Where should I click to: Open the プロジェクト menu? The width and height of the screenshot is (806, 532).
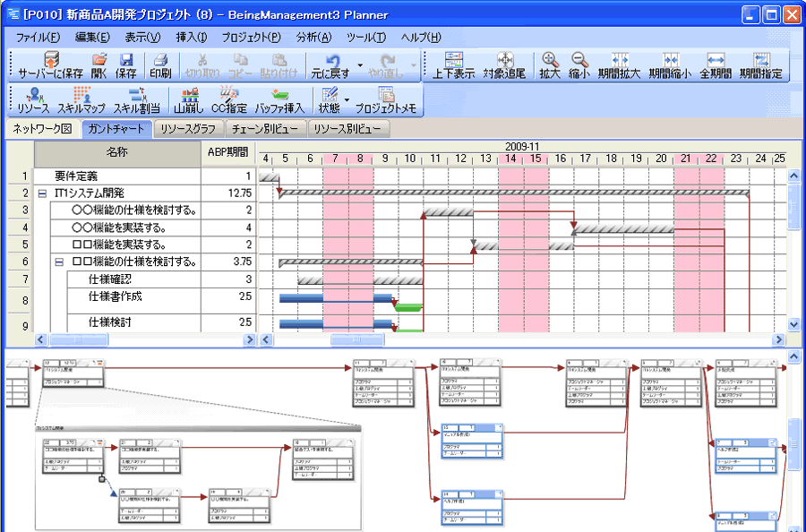pyautogui.click(x=252, y=38)
